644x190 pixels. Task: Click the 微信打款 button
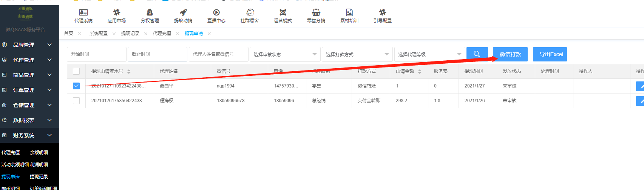coord(510,54)
